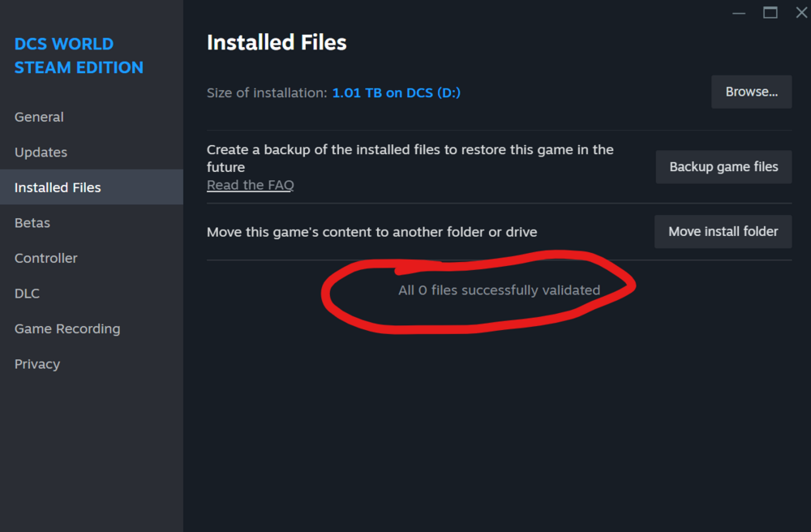Close the properties window

click(801, 12)
